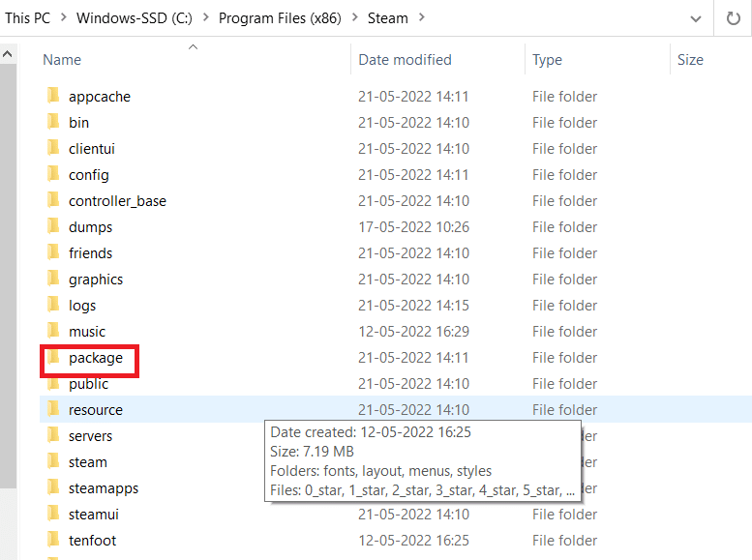Click the clientui folder icon
This screenshot has width=752, height=560.
54,148
